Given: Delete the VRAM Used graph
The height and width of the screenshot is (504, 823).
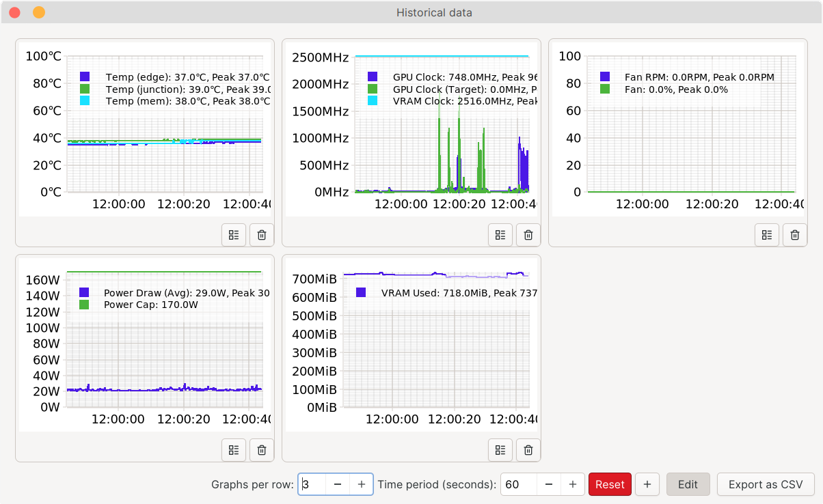Looking at the screenshot, I should point(528,450).
